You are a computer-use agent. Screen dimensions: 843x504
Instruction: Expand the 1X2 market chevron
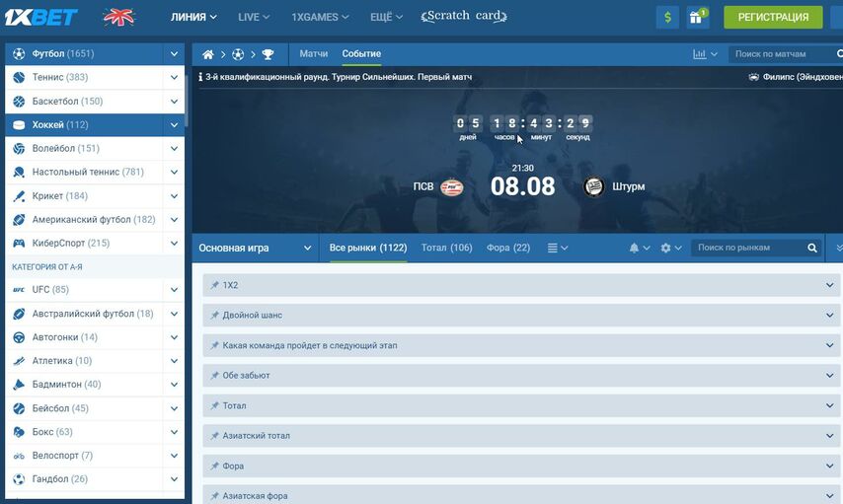coord(829,285)
